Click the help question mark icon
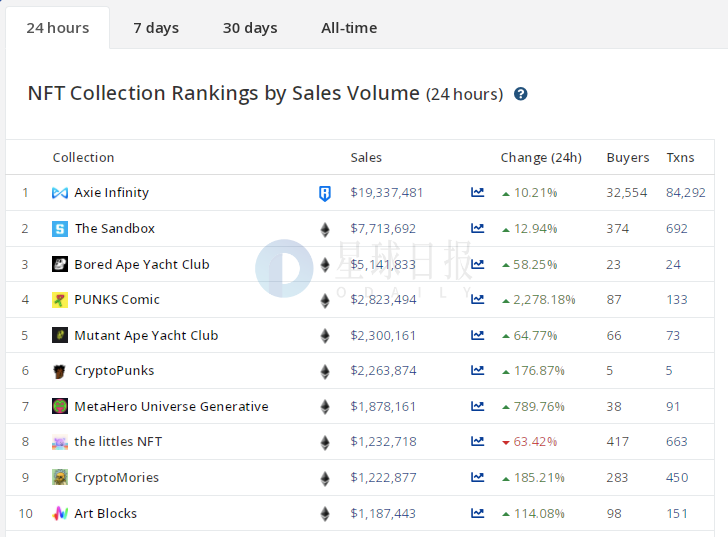The width and height of the screenshot is (728, 537). coord(520,94)
